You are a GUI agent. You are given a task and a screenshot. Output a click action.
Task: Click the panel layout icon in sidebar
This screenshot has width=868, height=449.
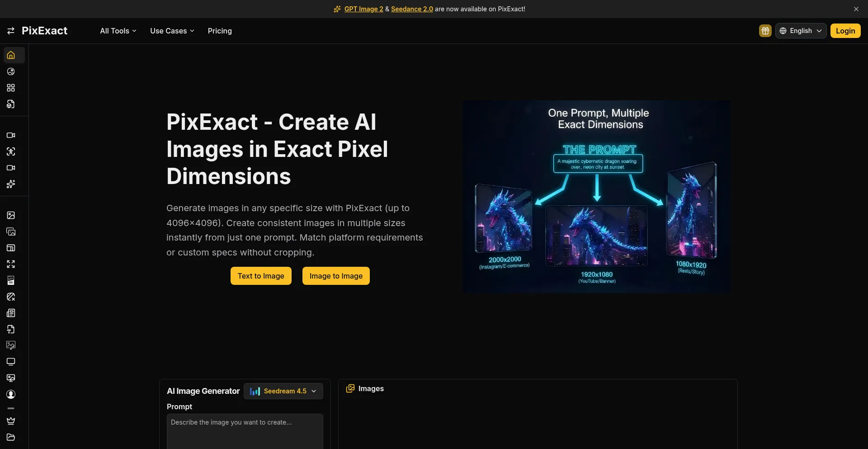click(11, 248)
